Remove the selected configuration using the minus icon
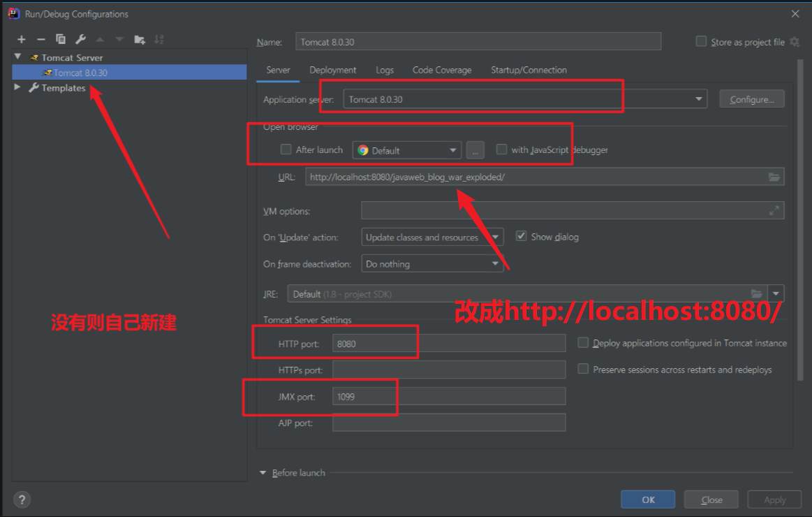 [x=41, y=39]
